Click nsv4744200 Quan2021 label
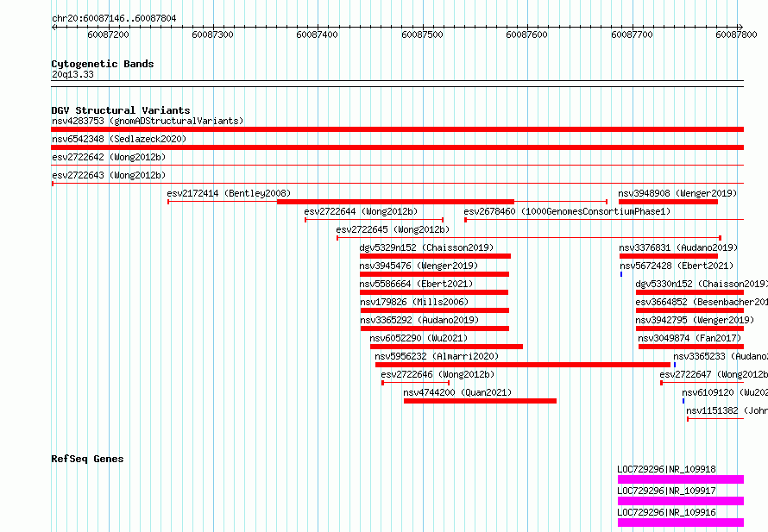Image resolution: width=768 pixels, height=532 pixels. click(457, 392)
